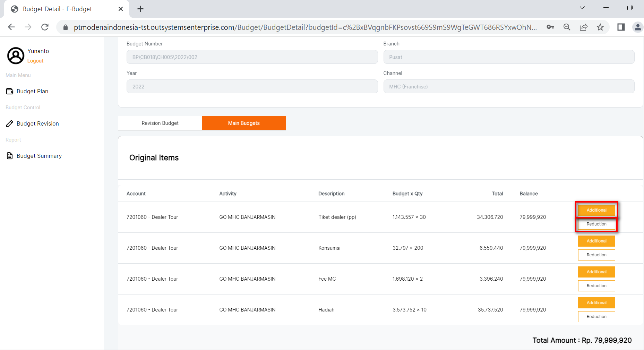Reload the page with the refresh icon
The height and width of the screenshot is (350, 644).
pyautogui.click(x=45, y=27)
